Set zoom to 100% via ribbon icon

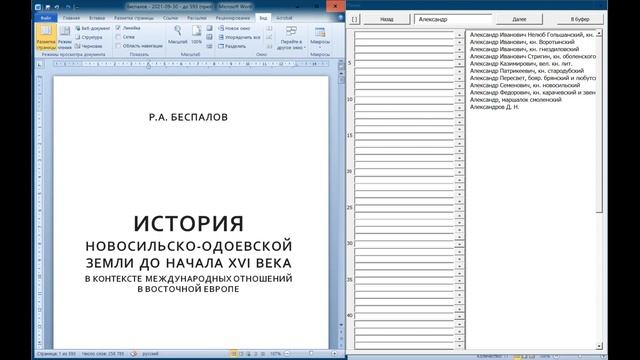(196, 35)
